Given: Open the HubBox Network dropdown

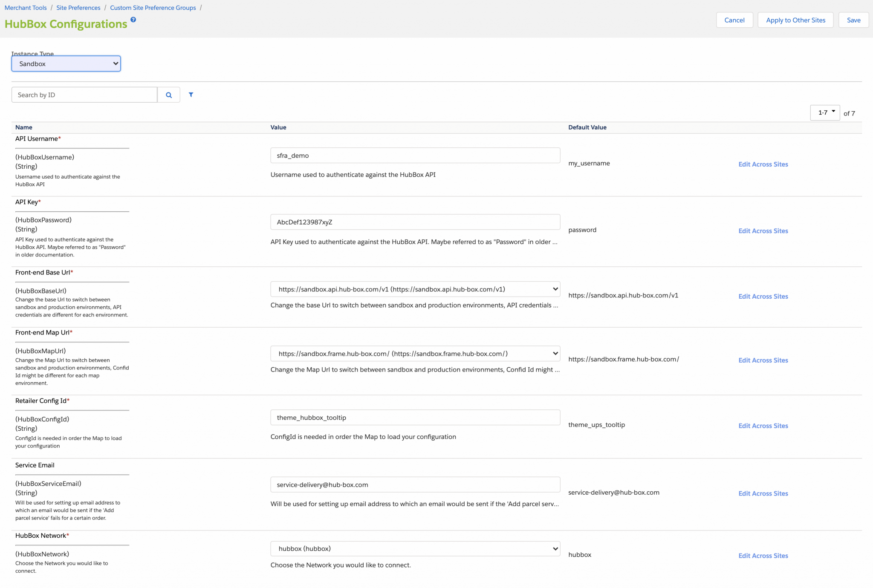Looking at the screenshot, I should (415, 549).
